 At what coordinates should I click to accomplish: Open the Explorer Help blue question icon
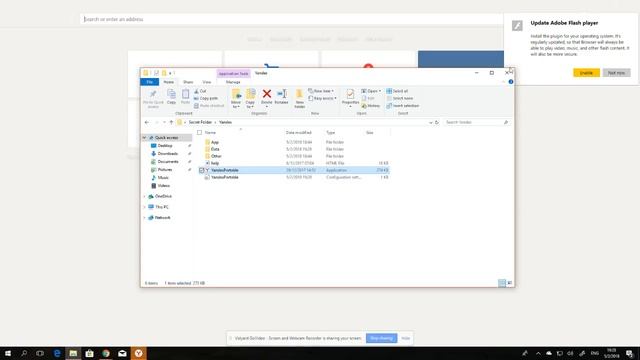[x=511, y=82]
